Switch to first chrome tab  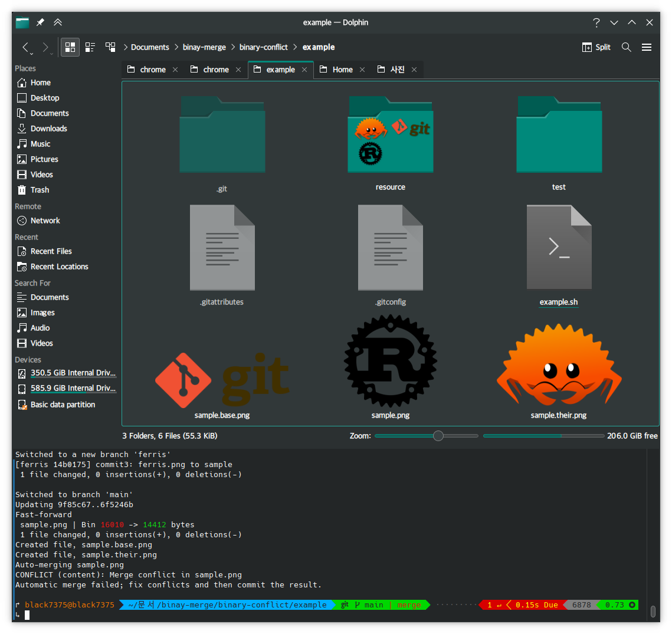pos(153,70)
